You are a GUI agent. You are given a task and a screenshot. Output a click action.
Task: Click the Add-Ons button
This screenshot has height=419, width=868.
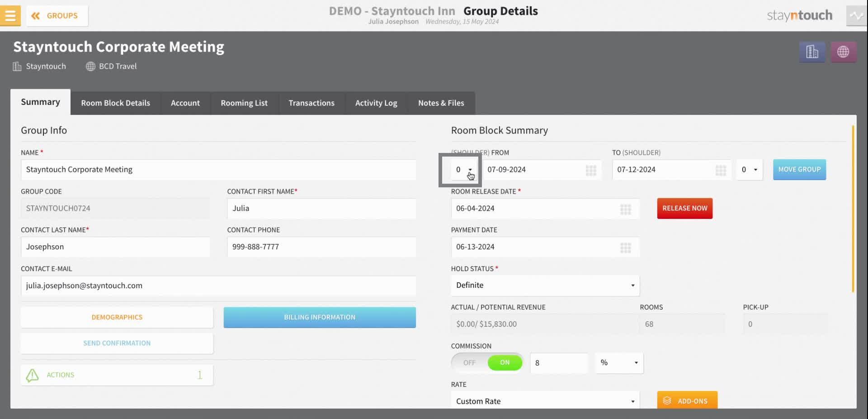pyautogui.click(x=687, y=400)
